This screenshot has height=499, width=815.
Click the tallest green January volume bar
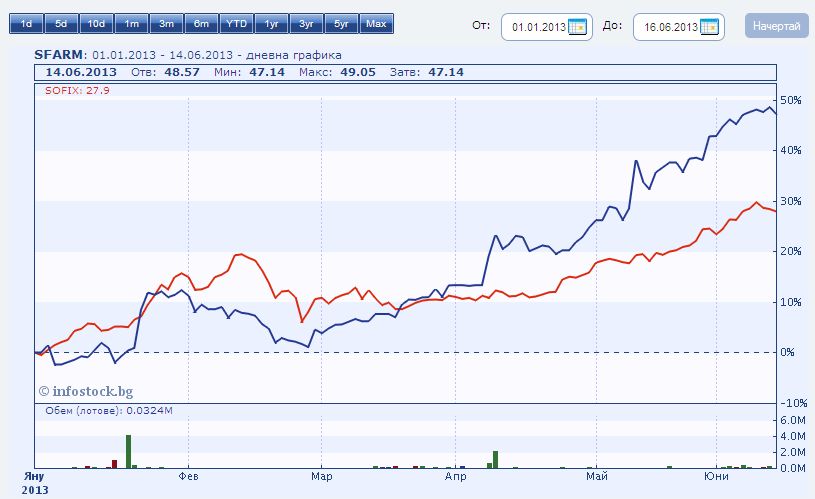pyautogui.click(x=128, y=452)
